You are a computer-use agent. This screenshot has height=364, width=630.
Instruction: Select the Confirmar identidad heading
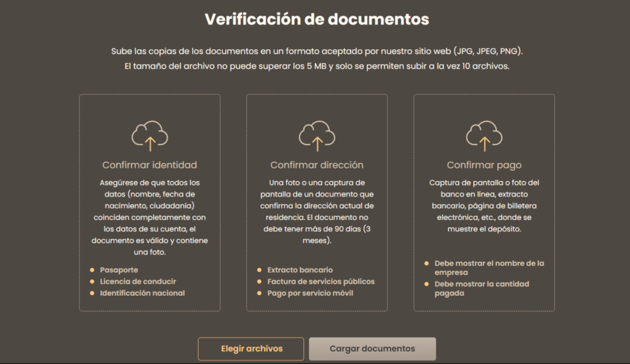click(150, 165)
